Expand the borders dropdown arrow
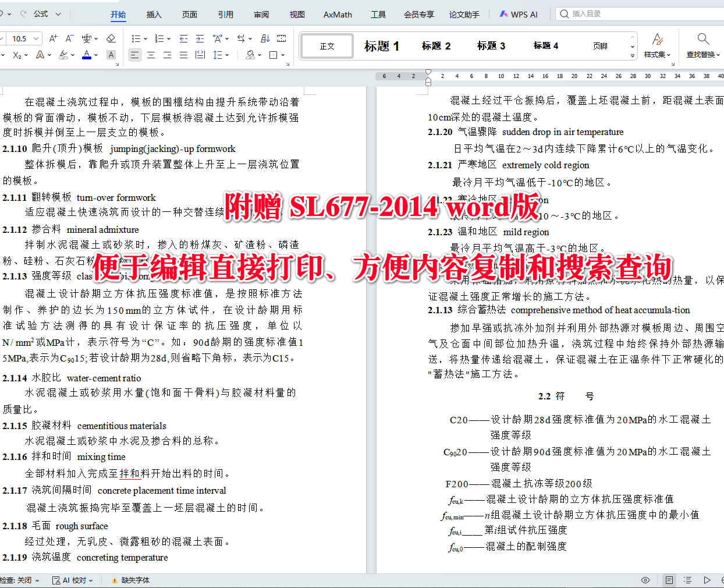 (x=283, y=55)
